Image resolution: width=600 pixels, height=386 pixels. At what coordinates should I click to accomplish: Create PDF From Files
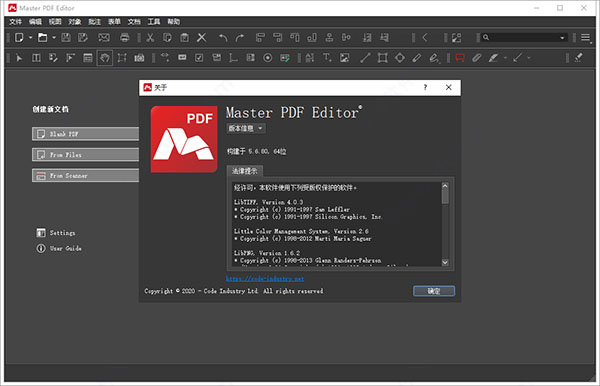85,155
